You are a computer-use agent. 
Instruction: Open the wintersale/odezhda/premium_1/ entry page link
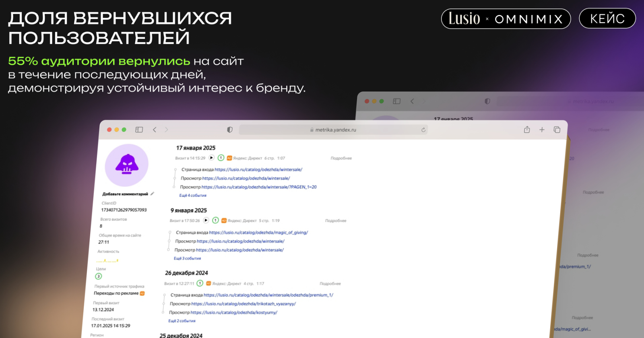pyautogui.click(x=268, y=295)
